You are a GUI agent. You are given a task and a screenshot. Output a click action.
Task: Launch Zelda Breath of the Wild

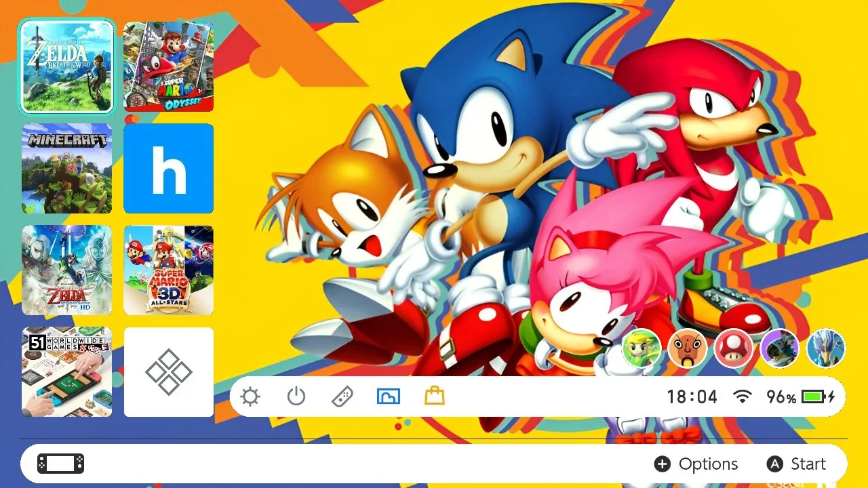tap(67, 66)
